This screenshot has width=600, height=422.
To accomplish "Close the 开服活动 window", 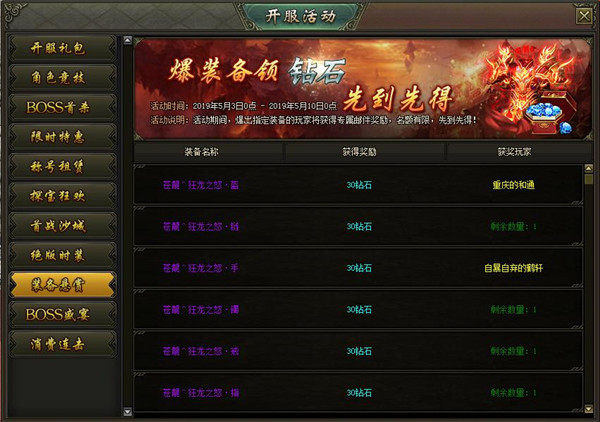I will click(584, 16).
